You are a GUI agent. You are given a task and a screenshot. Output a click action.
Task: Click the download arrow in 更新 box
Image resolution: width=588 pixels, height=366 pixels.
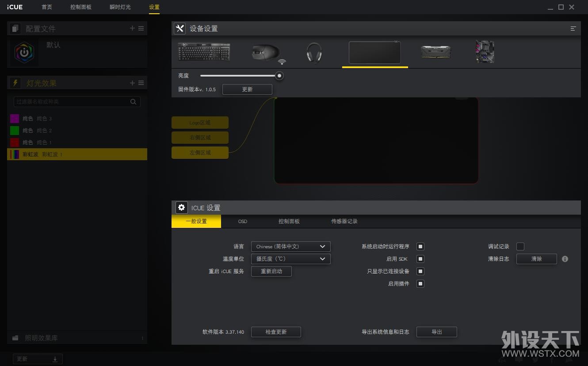pyautogui.click(x=55, y=359)
